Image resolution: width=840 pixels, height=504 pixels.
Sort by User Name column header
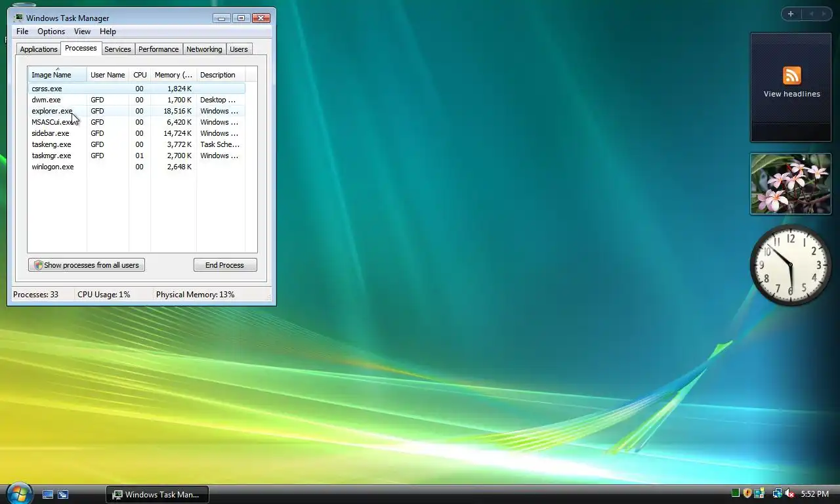click(108, 75)
